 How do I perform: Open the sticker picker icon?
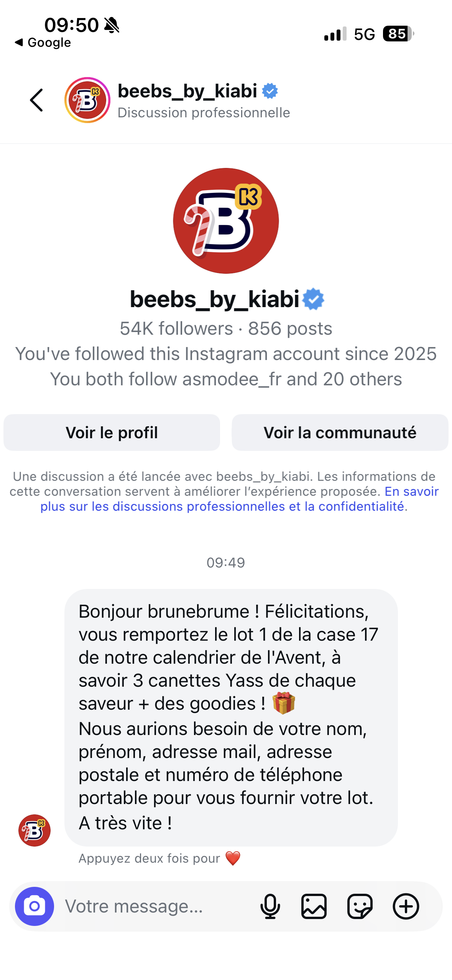[360, 906]
